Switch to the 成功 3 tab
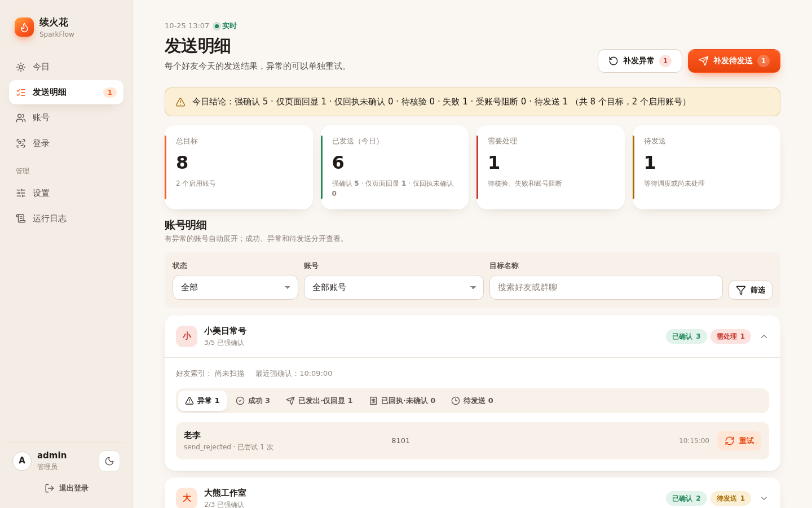 coord(253,401)
